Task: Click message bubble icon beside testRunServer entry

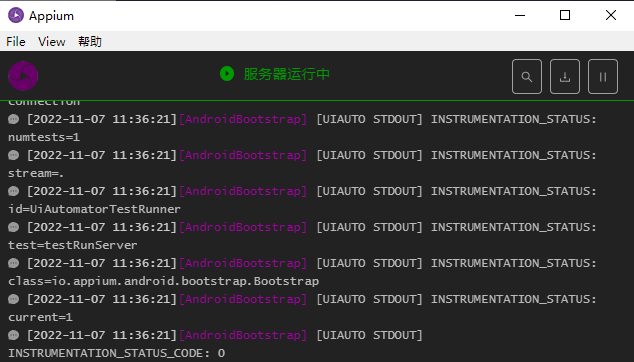Action: click(x=14, y=227)
